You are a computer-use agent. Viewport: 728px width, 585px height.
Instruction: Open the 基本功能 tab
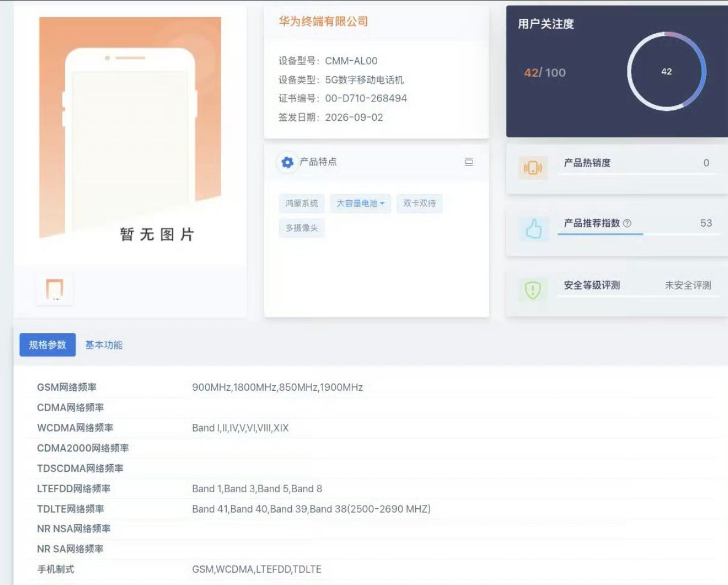104,345
